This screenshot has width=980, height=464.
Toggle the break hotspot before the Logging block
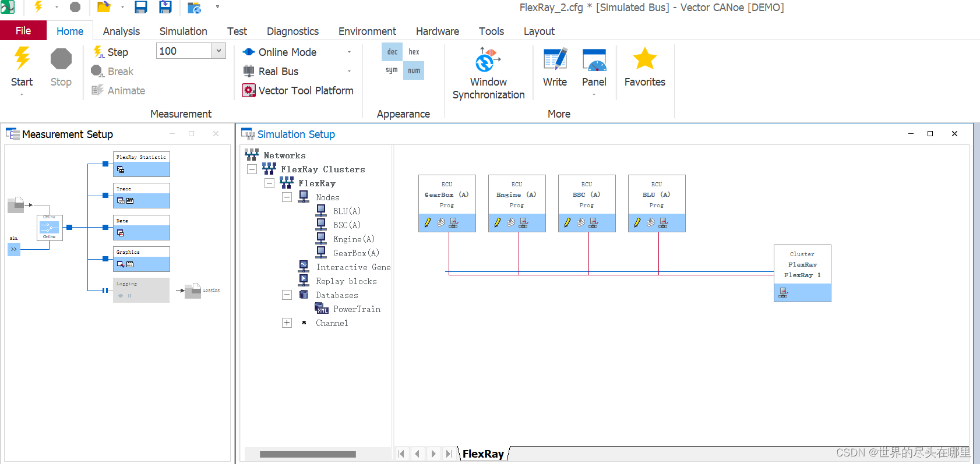pos(105,290)
